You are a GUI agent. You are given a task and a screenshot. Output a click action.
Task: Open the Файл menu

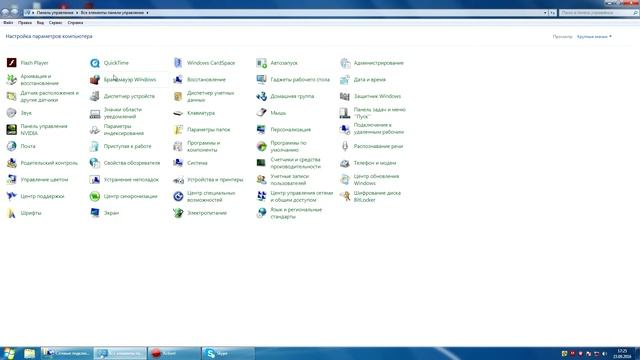point(8,23)
